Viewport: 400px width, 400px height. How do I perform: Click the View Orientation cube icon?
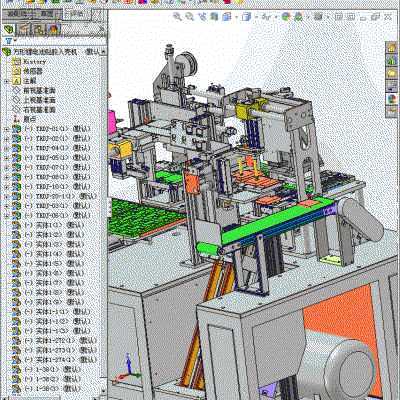click(x=227, y=16)
